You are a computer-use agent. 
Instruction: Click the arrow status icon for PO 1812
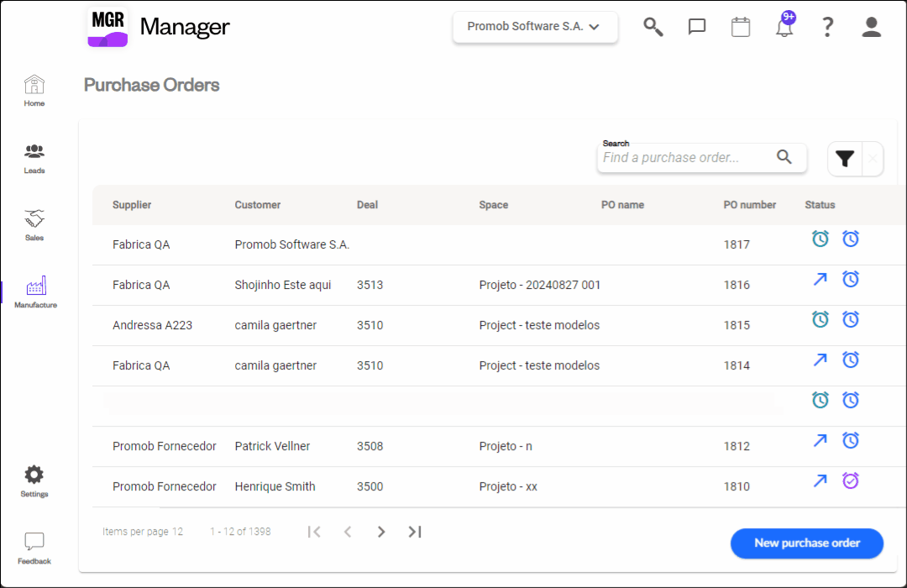click(820, 440)
